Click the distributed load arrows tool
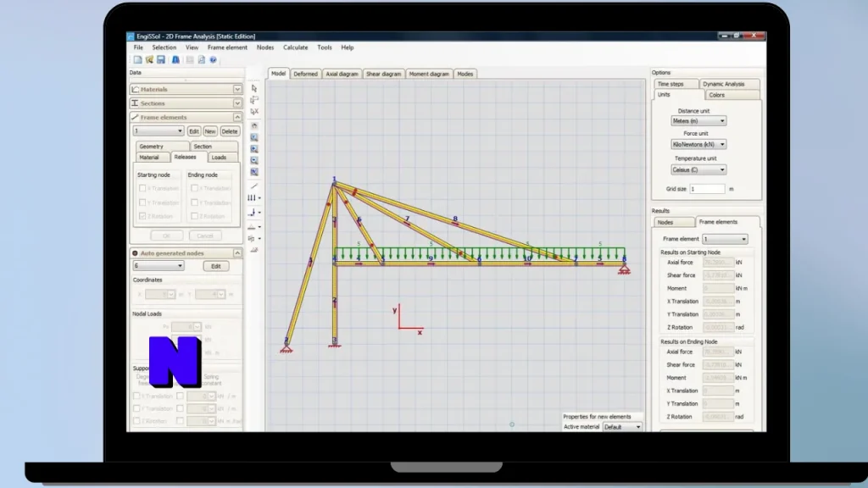Viewport: 868px width, 488px height. coord(252,198)
